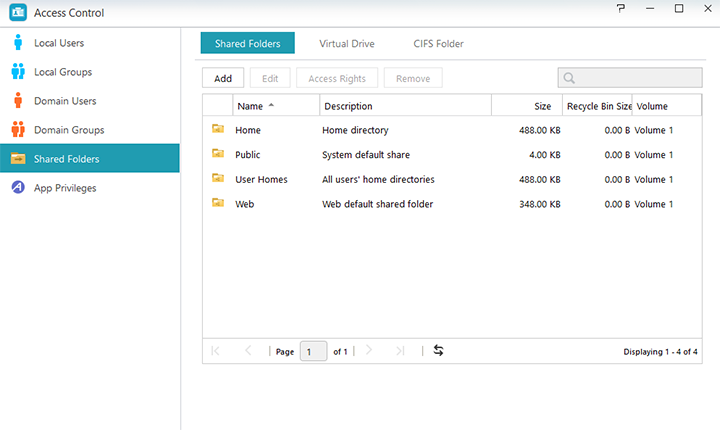Click the Shared Folders sidebar folder icon
The height and width of the screenshot is (430, 720).
click(18, 158)
